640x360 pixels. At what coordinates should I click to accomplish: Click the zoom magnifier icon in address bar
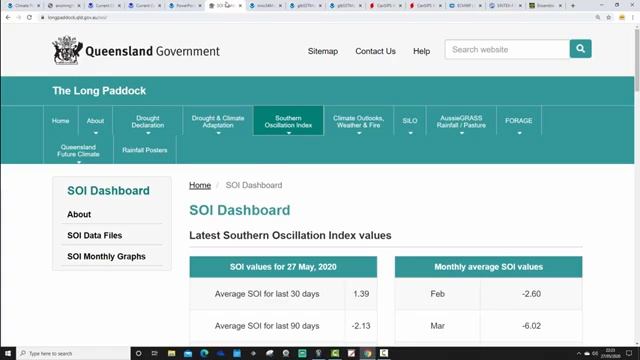click(x=598, y=18)
